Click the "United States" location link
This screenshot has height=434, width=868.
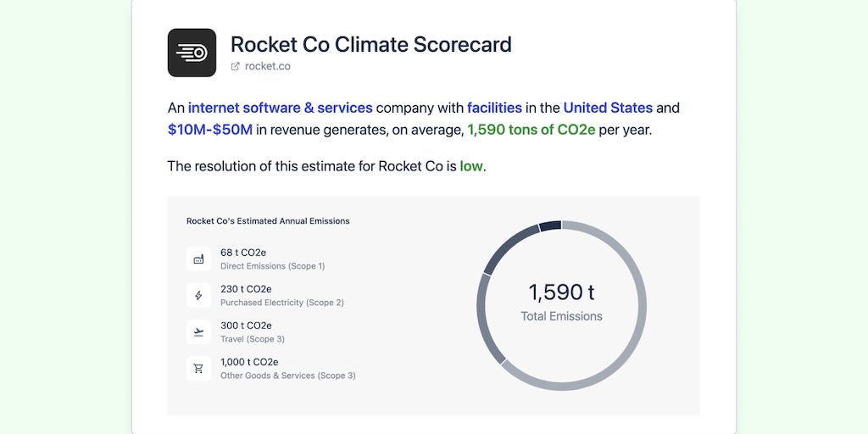click(x=608, y=108)
